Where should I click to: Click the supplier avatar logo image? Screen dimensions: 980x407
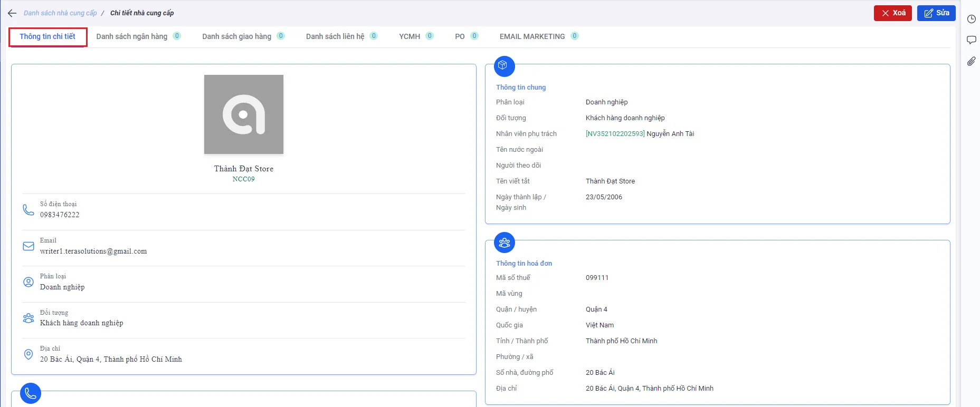click(x=244, y=114)
